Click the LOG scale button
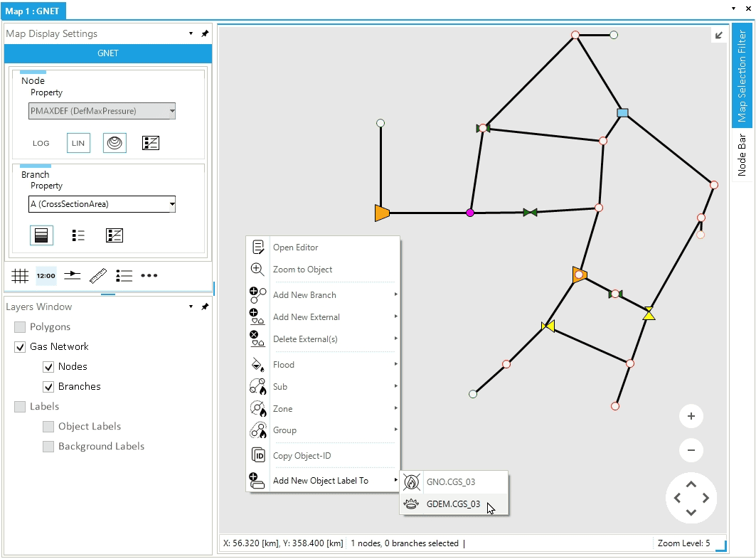Viewport: 756px width, 559px height. point(41,143)
